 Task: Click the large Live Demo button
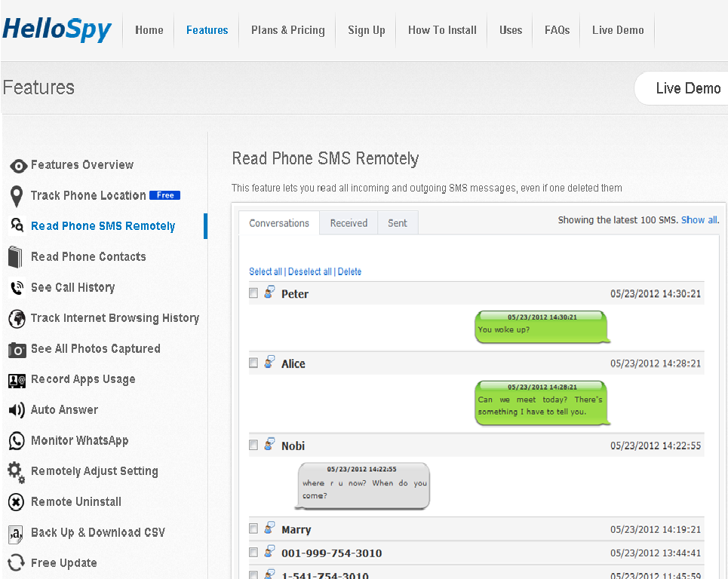681,88
